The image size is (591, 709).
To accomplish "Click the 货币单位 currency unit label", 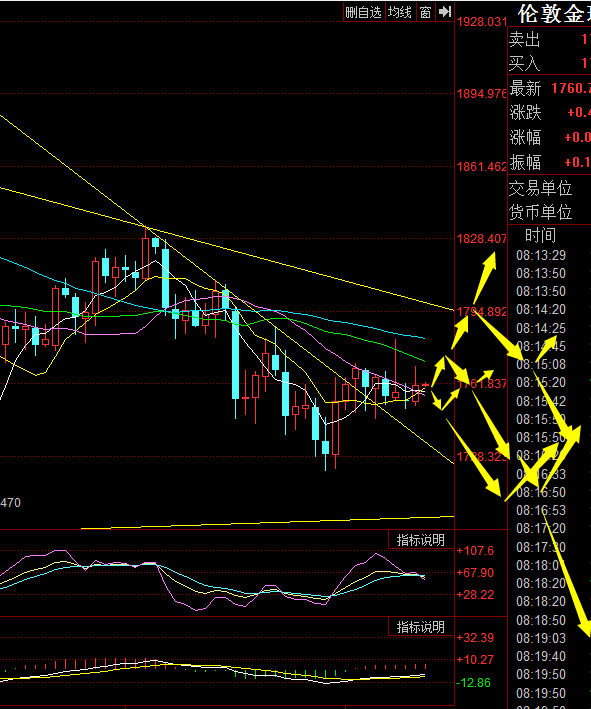I will click(x=540, y=212).
